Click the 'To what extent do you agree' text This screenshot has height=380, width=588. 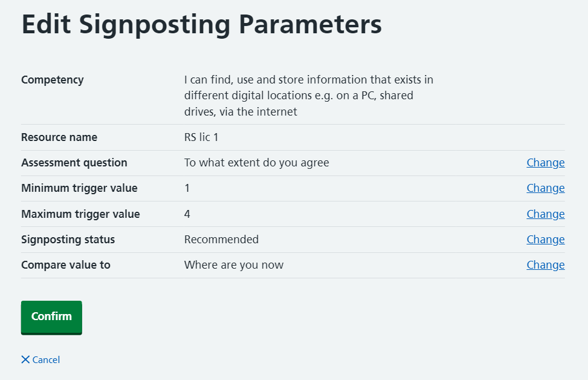coord(256,163)
